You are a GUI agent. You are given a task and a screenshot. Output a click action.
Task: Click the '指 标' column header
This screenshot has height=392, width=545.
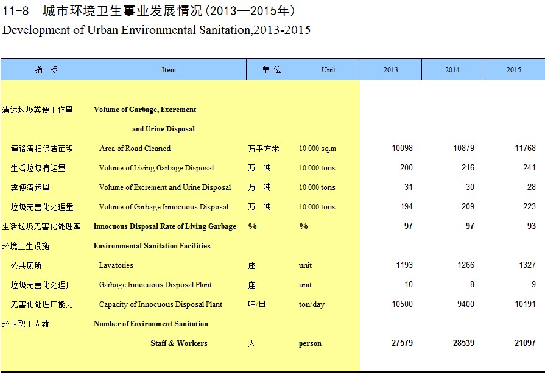[x=46, y=69]
